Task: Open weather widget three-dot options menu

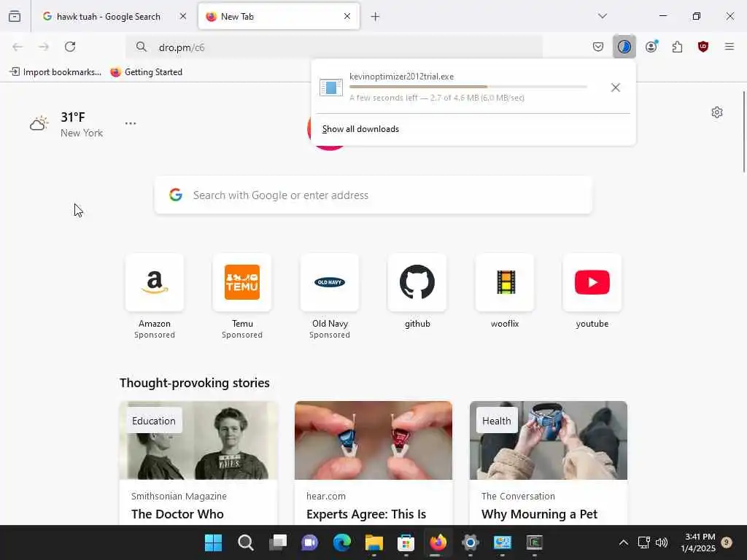Action: (131, 123)
